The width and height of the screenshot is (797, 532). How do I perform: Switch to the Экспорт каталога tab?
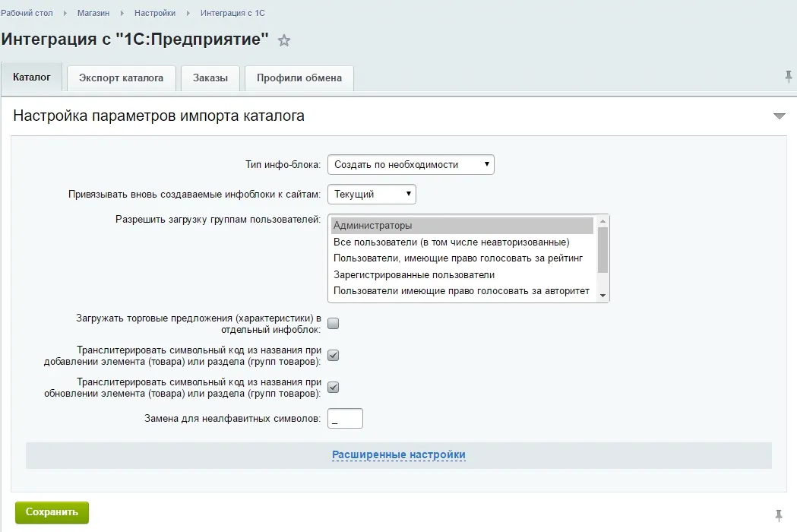121,78
